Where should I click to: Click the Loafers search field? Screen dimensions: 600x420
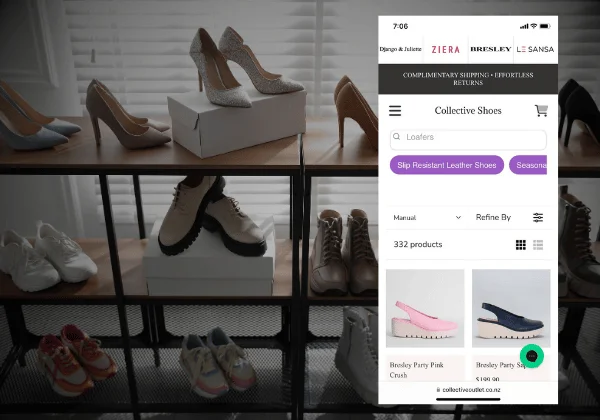pos(470,138)
